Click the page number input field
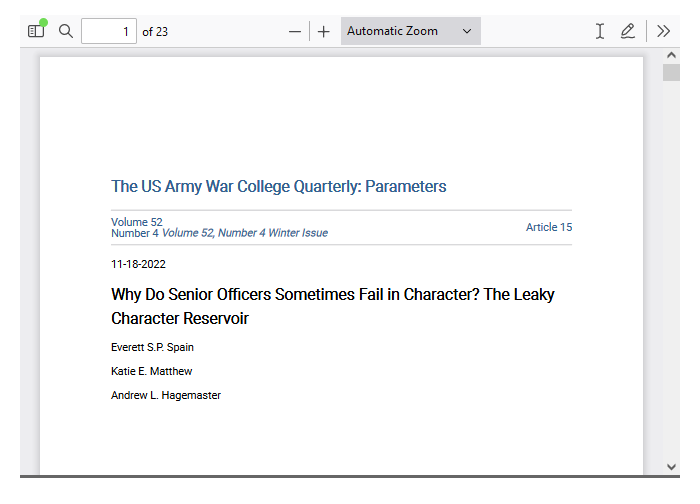700x504 pixels. [x=108, y=31]
